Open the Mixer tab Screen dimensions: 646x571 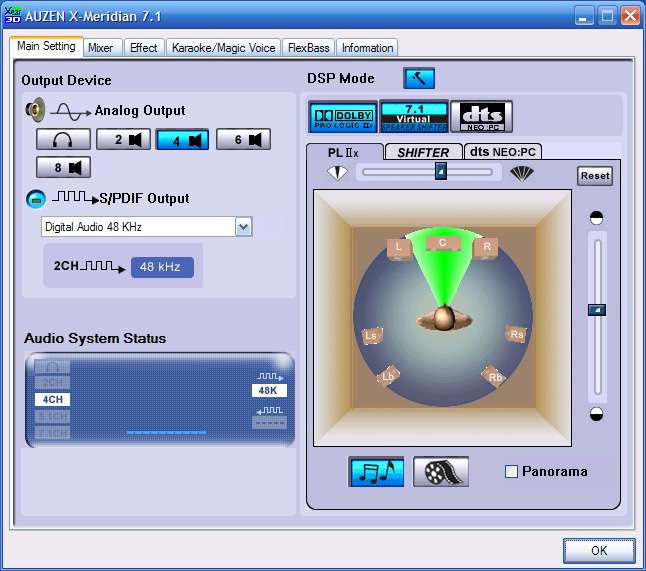tap(101, 48)
